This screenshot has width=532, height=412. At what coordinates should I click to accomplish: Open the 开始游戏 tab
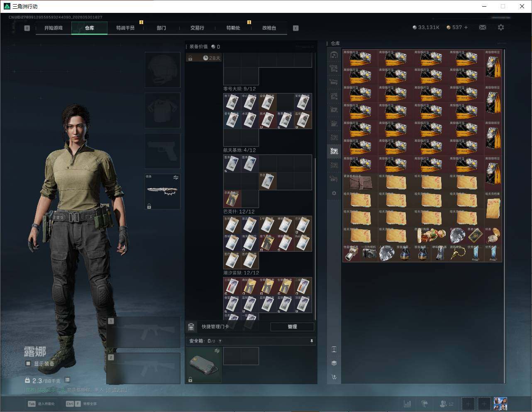54,28
